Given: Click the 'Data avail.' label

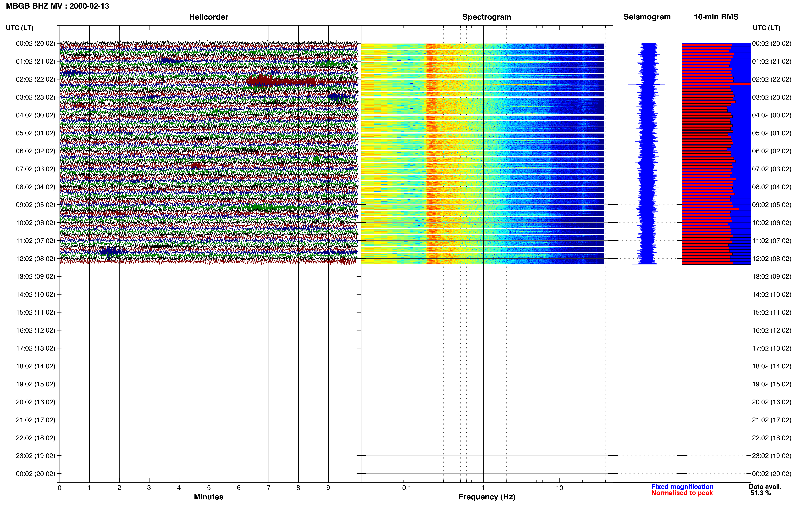Looking at the screenshot, I should (x=765, y=486).
